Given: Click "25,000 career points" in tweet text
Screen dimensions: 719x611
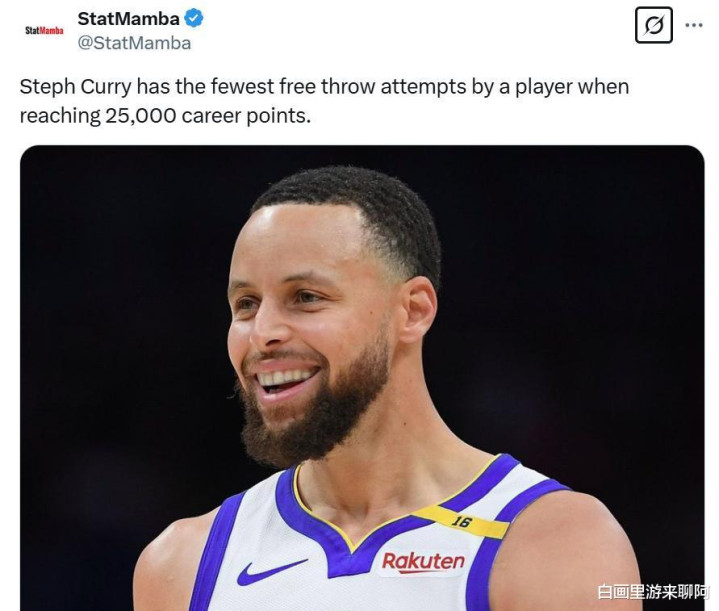Looking at the screenshot, I should (x=209, y=116).
